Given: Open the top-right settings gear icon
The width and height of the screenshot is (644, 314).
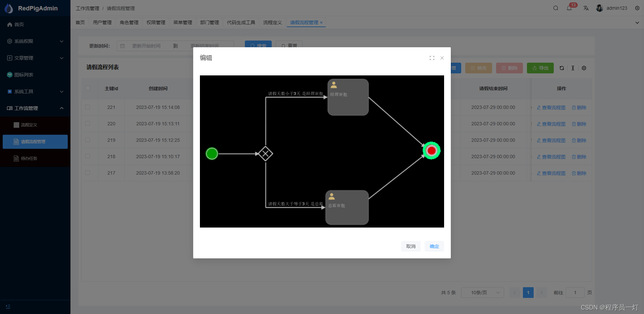Looking at the screenshot, I should (637, 8).
